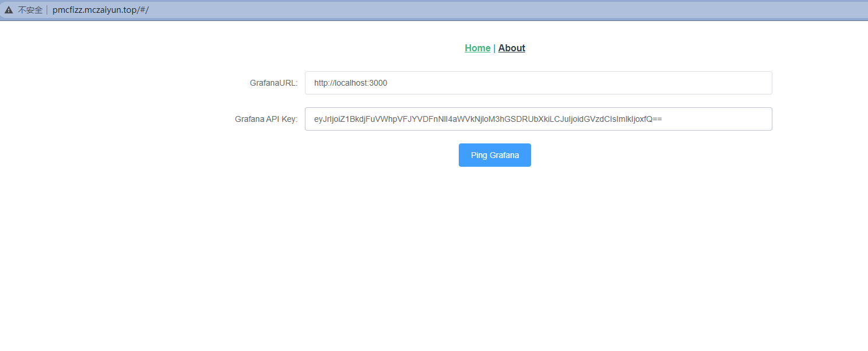Click the insecure site warning icon

[x=9, y=10]
